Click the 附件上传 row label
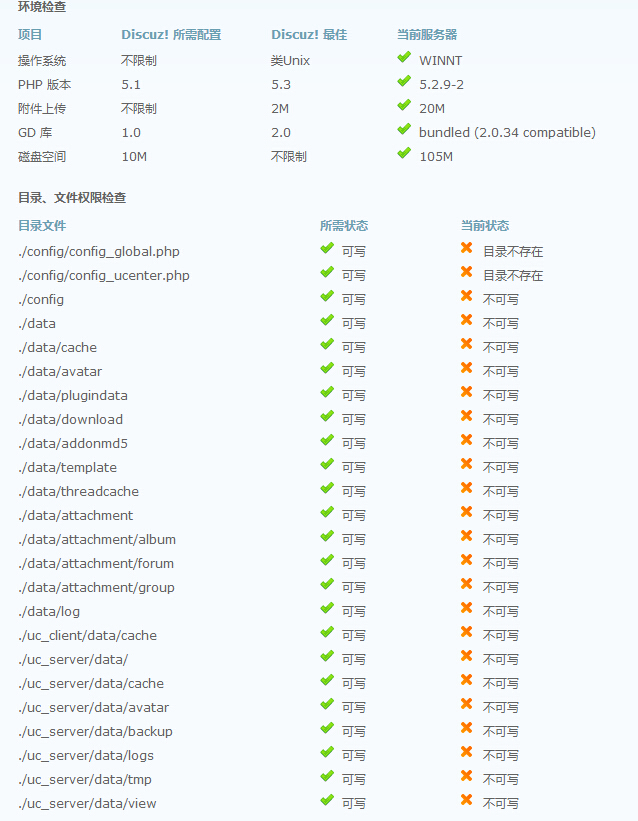Viewport: 638px width, 821px height. (x=42, y=109)
